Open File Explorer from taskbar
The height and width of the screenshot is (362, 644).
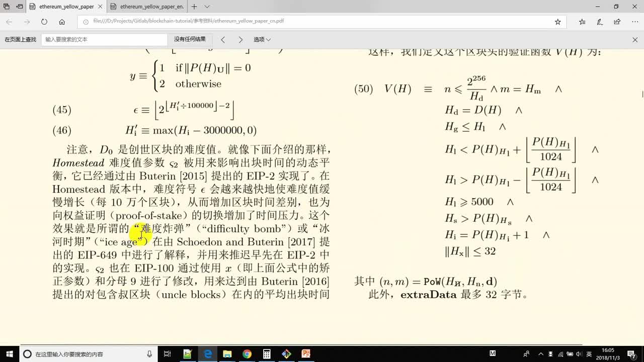227,354
